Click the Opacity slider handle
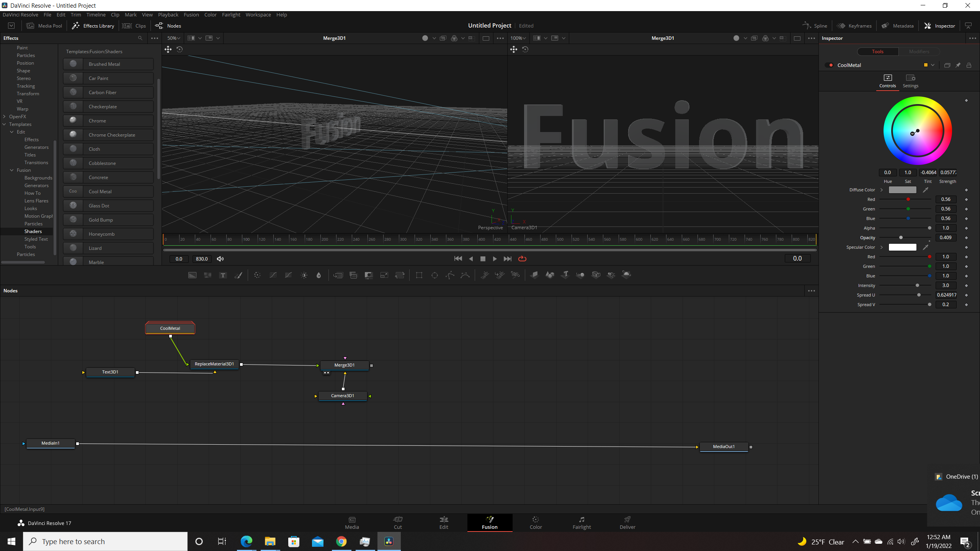 coord(901,238)
